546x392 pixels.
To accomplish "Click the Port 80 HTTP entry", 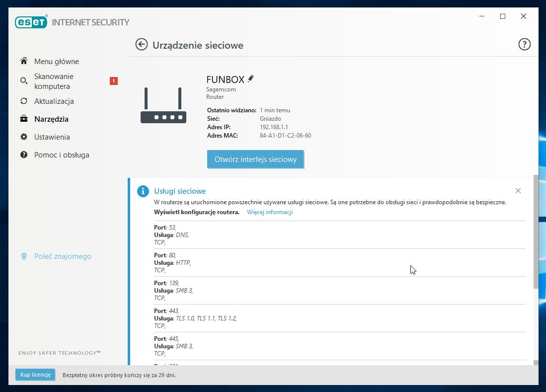I will coord(339,262).
